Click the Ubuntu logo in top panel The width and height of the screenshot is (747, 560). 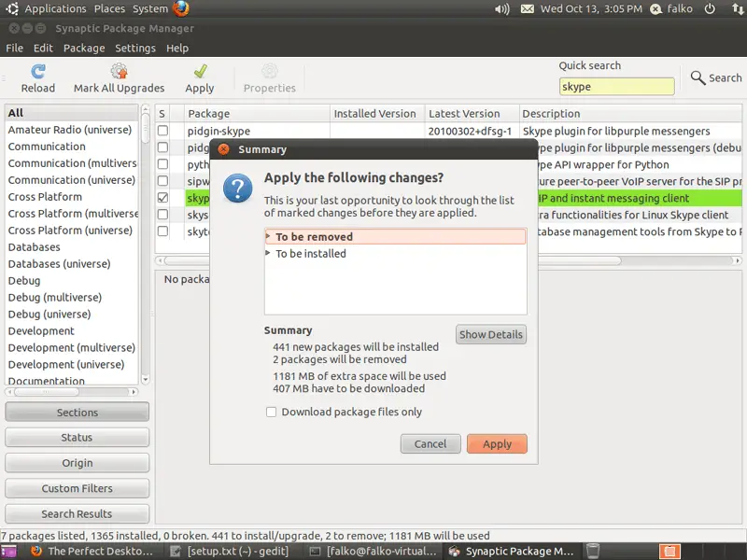click(x=12, y=8)
